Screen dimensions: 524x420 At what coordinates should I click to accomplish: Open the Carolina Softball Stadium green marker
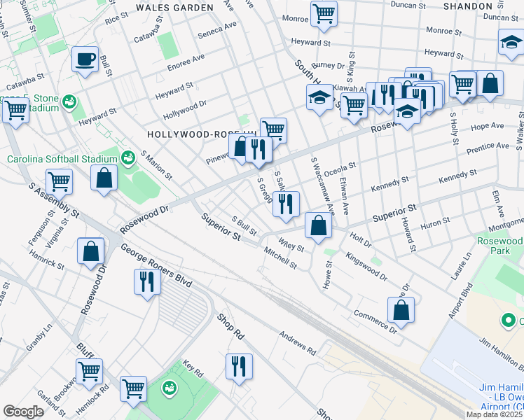(128, 157)
